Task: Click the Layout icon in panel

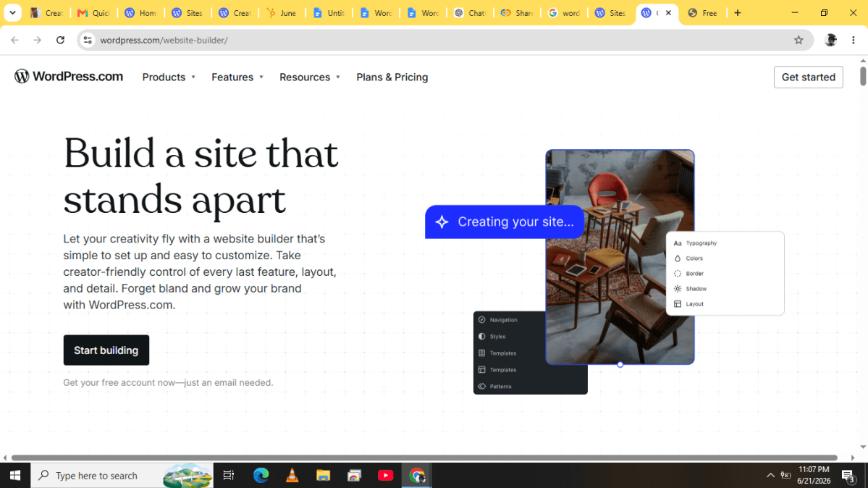Action: [x=678, y=304]
